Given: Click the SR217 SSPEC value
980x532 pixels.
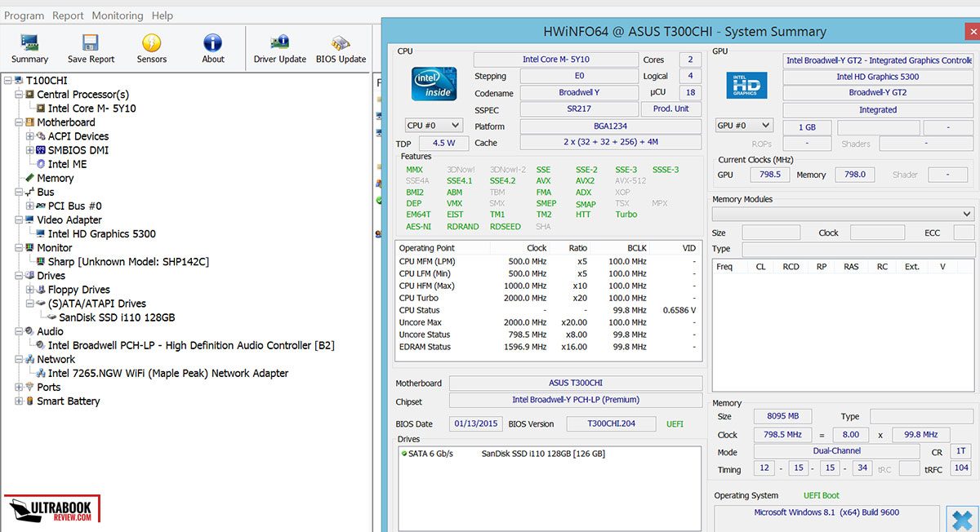Looking at the screenshot, I should 579,109.
